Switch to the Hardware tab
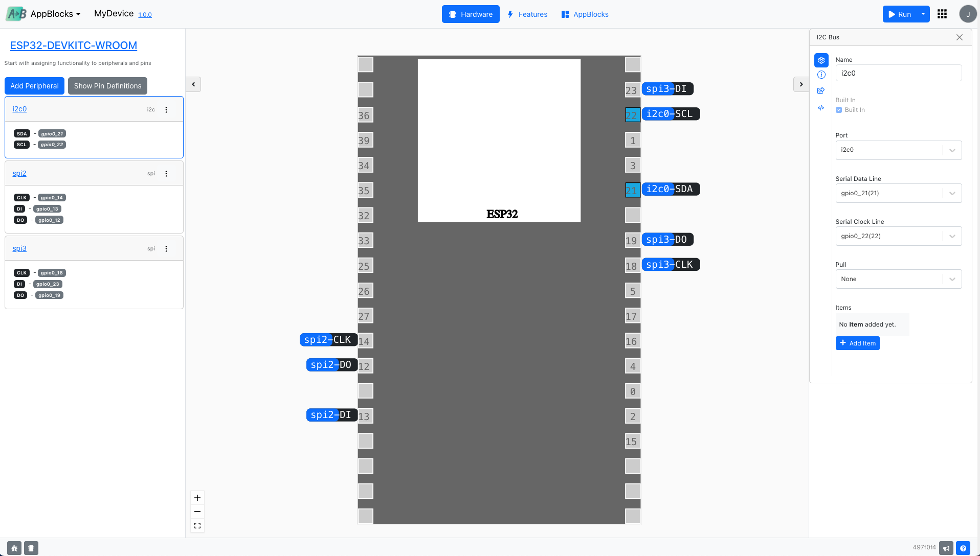This screenshot has width=980, height=556. (471, 14)
